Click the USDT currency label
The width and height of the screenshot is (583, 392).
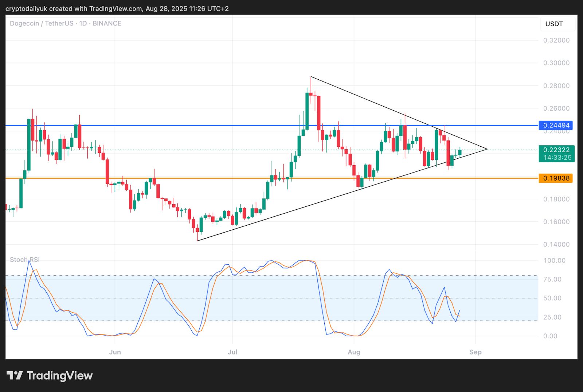(554, 24)
